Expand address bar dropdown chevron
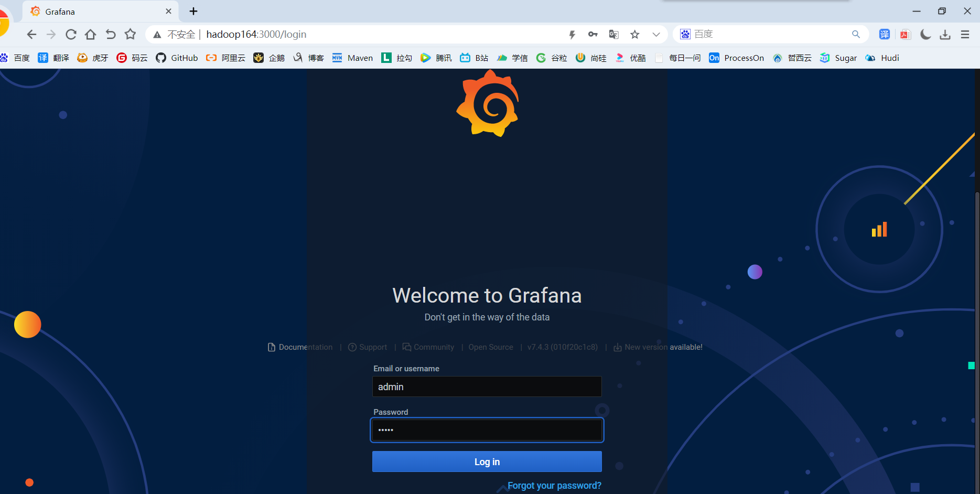The image size is (980, 494). pos(656,35)
